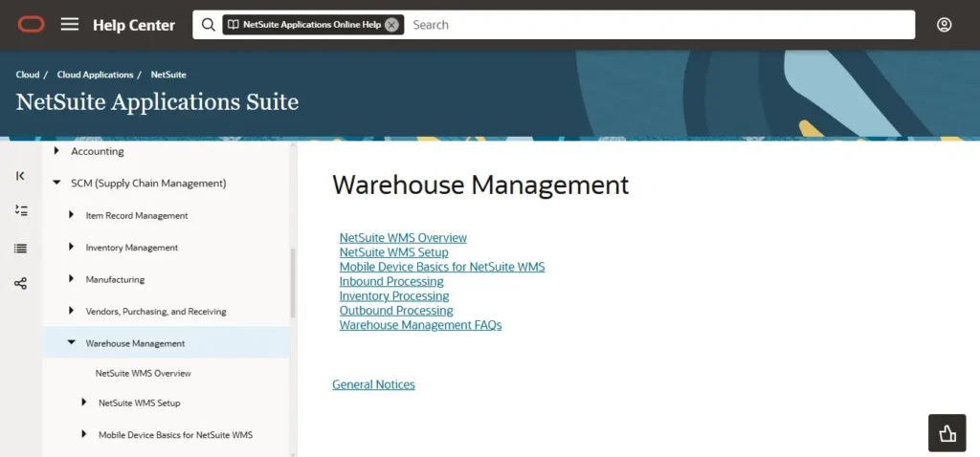Click the thumbs-up feedback button

point(947,433)
